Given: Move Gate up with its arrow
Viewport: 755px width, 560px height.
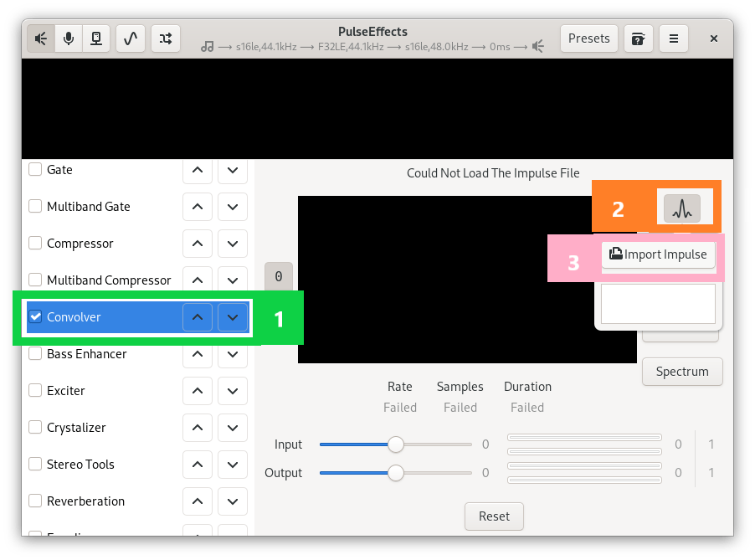Looking at the screenshot, I should pos(198,169).
